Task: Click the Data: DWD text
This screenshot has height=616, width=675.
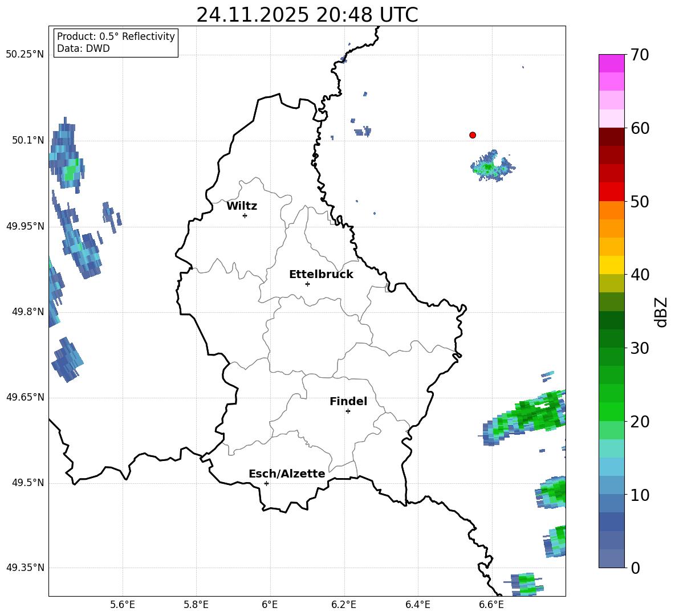Action: tap(83, 48)
